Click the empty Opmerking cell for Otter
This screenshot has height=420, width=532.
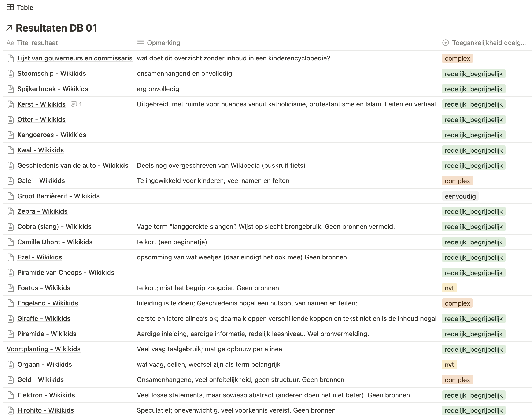click(x=285, y=119)
